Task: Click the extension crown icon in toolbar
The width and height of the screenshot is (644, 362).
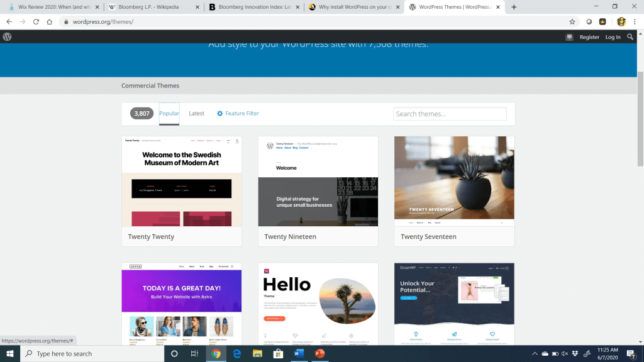Action: click(x=602, y=22)
